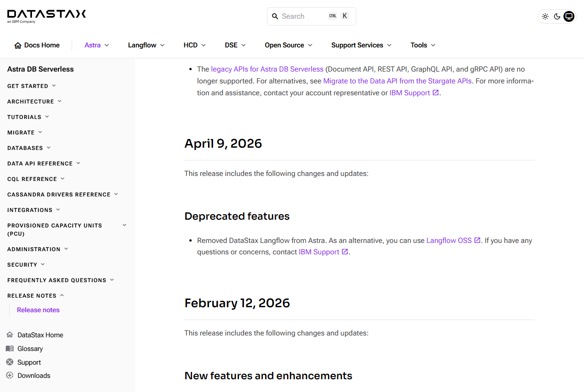Open the Tools navigation menu
The width and height of the screenshot is (584, 392).
click(x=423, y=45)
